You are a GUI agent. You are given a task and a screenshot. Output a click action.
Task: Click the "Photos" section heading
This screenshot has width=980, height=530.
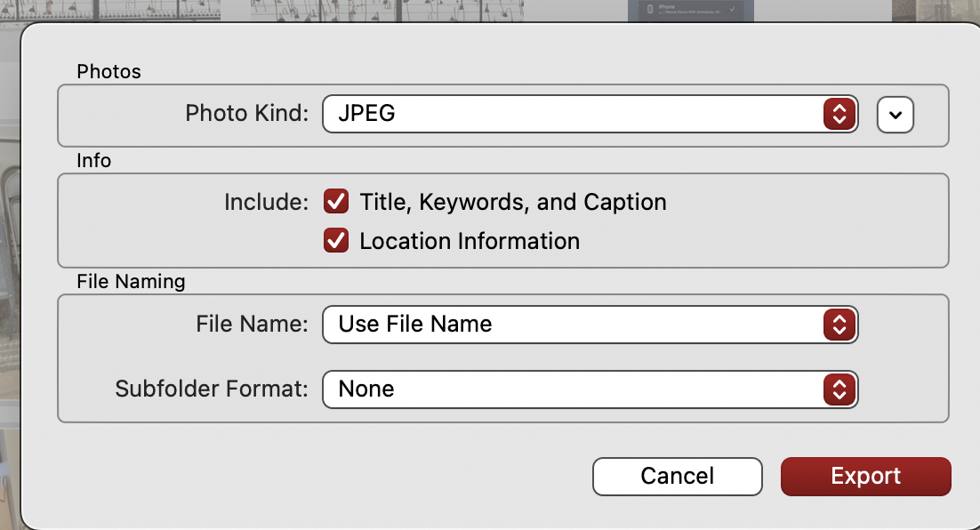(108, 71)
